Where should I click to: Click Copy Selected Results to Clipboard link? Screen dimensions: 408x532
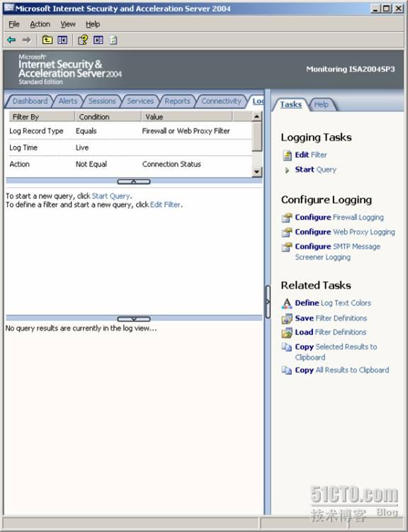(336, 352)
